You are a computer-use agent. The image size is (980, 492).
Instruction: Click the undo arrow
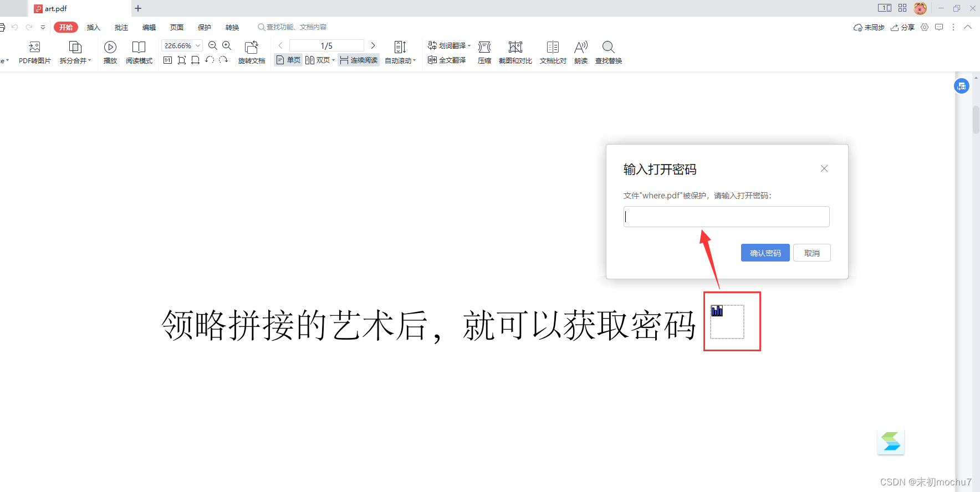click(x=15, y=27)
